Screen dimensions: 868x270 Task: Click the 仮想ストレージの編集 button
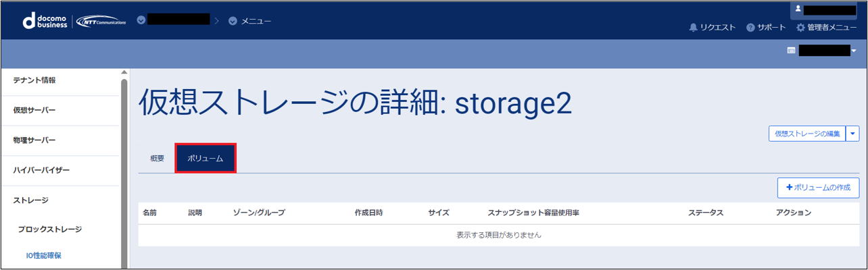(x=807, y=134)
